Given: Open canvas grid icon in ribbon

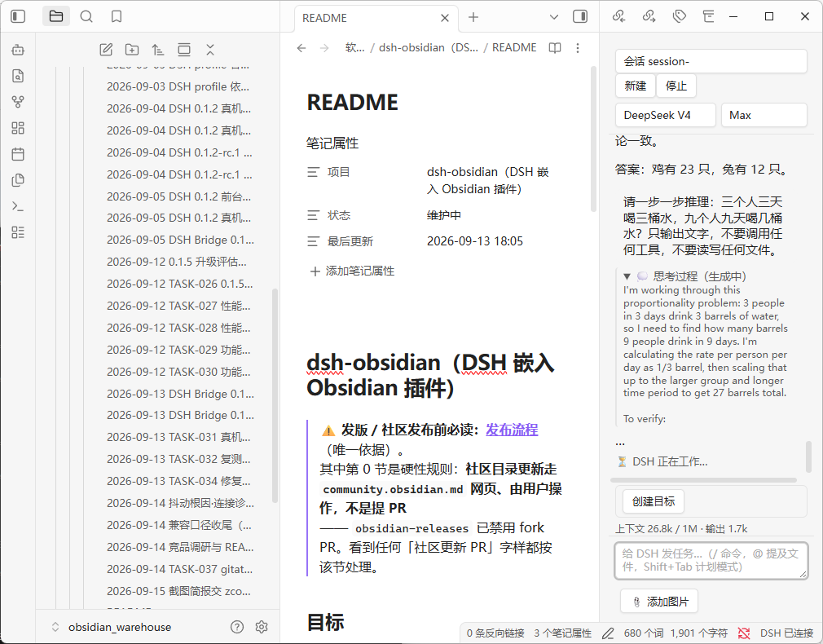Looking at the screenshot, I should click(x=18, y=128).
